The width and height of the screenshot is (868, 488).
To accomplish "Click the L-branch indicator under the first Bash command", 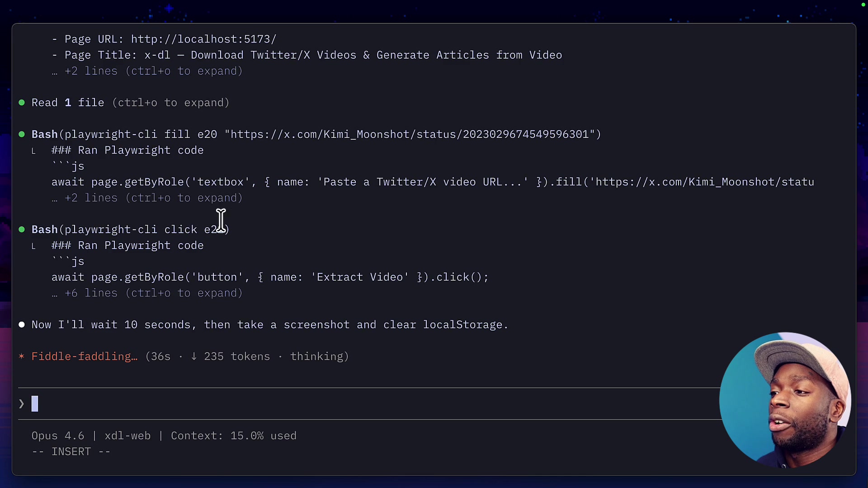I will point(33,151).
